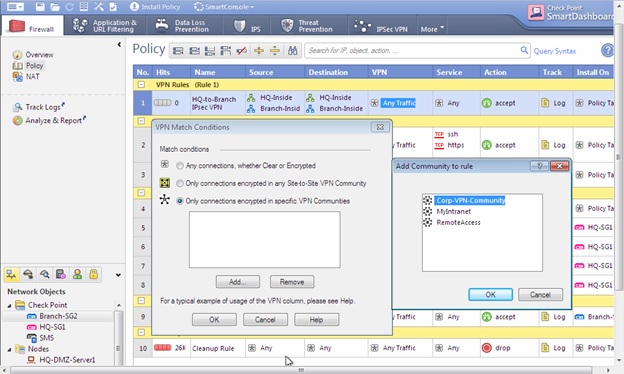624x374 pixels.
Task: Click the red drop icon in rule 10
Action: 487,348
